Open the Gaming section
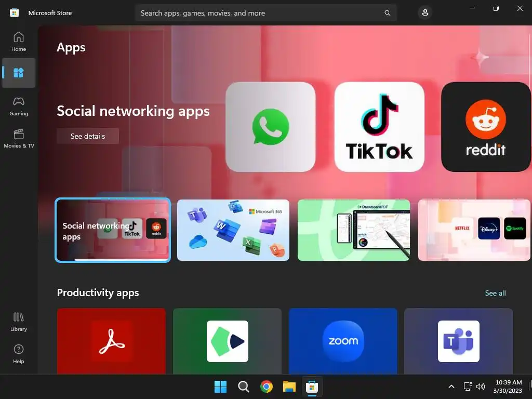This screenshot has height=399, width=532. click(x=19, y=106)
